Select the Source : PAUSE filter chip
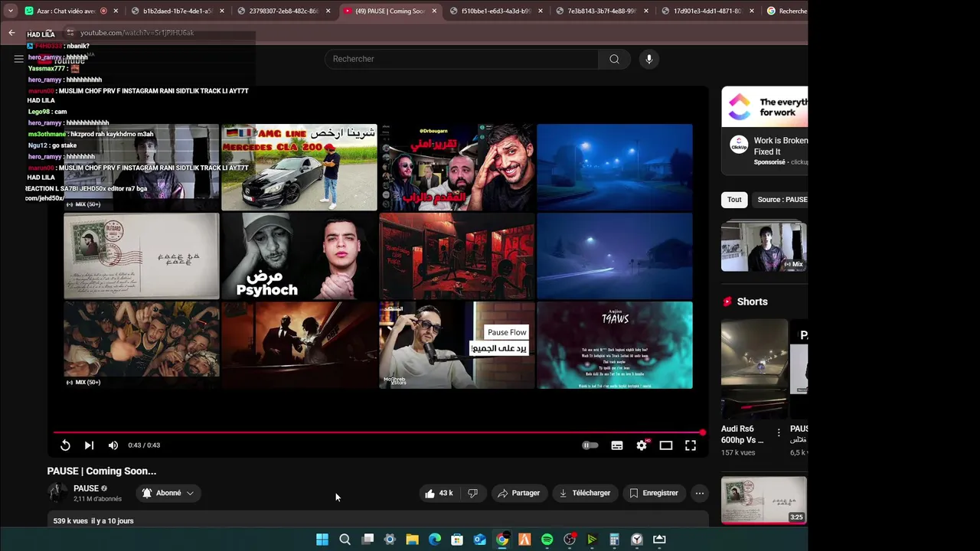This screenshot has width=980, height=551. pos(780,200)
